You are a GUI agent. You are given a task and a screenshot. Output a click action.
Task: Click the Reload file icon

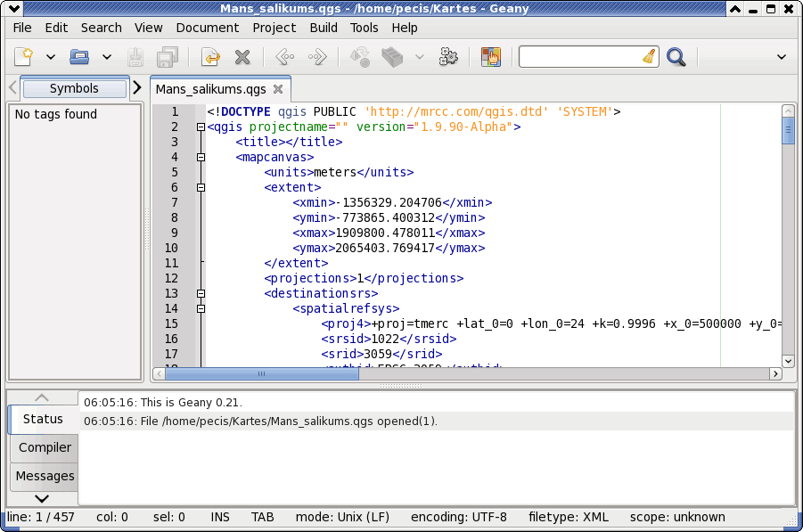210,57
